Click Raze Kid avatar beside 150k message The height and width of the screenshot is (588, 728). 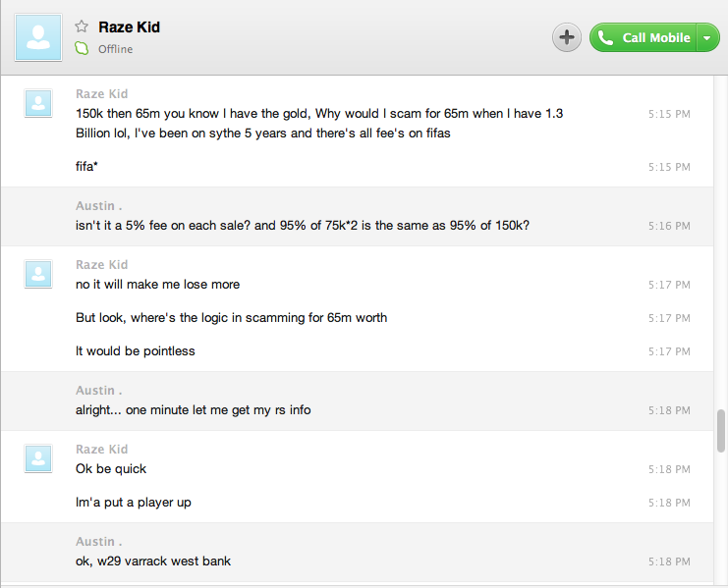click(38, 102)
